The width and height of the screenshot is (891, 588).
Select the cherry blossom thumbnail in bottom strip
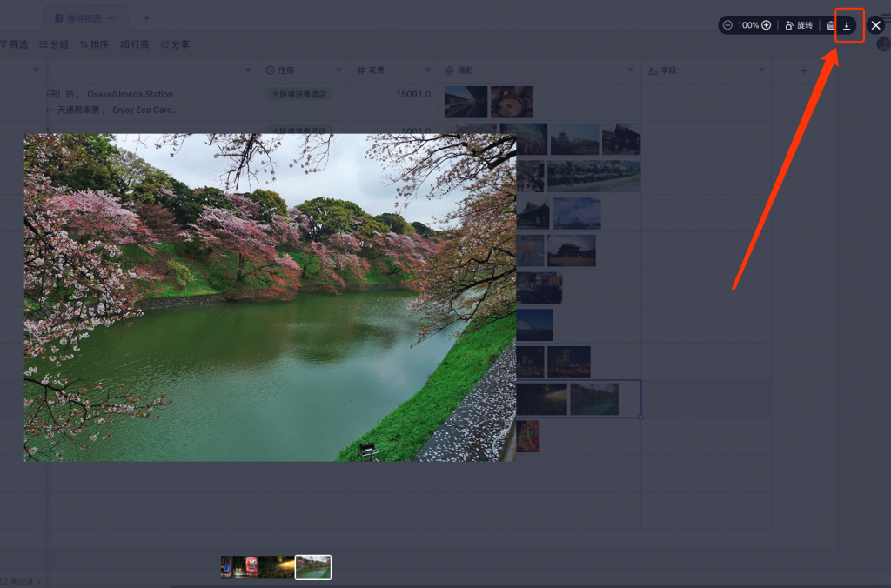[313, 567]
